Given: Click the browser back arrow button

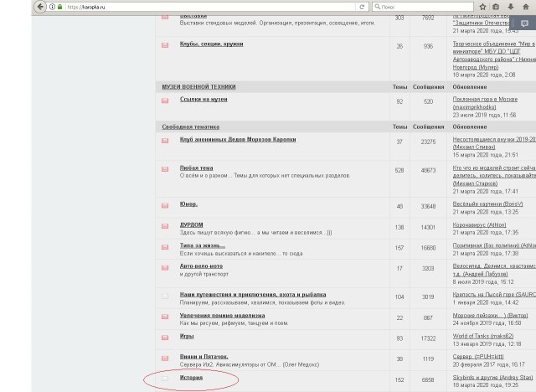Looking at the screenshot, I should [40, 7].
